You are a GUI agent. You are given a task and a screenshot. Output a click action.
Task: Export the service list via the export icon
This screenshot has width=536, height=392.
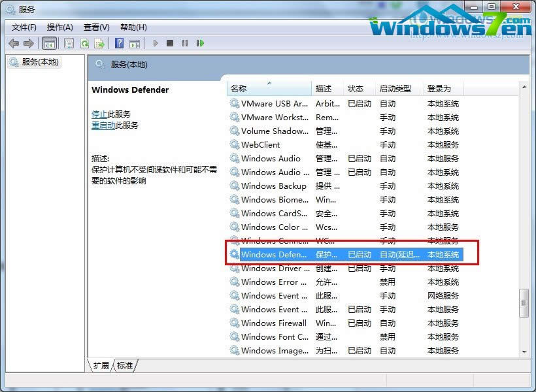[101, 43]
